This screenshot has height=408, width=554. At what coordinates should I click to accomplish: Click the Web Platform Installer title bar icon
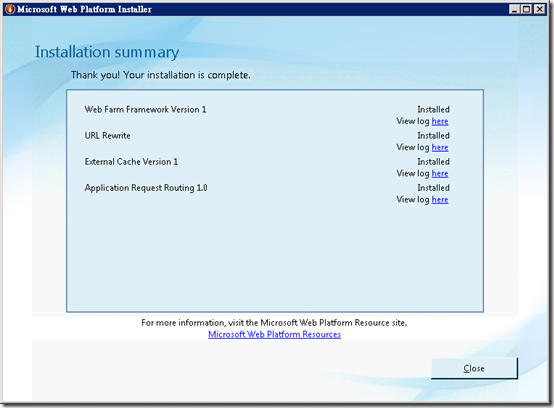[x=10, y=9]
